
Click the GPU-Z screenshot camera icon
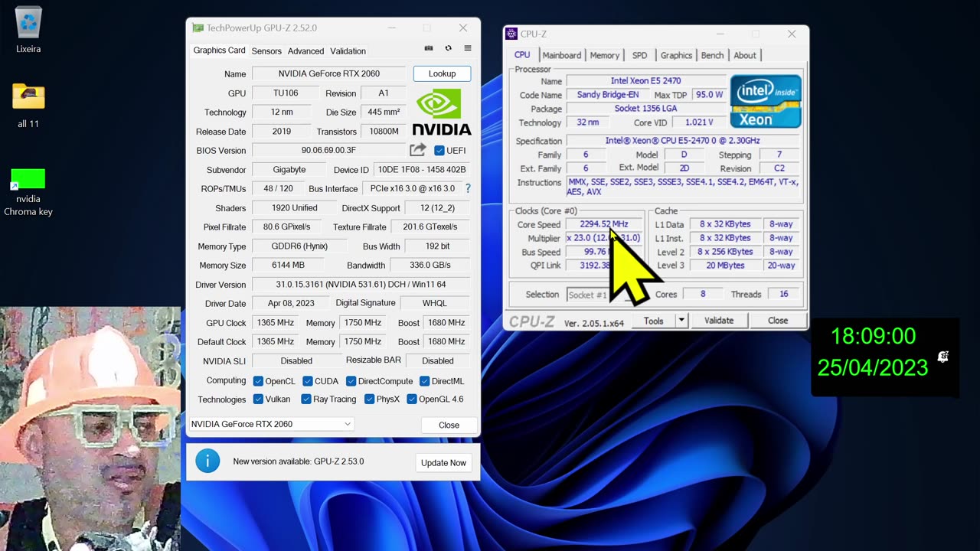pyautogui.click(x=429, y=48)
